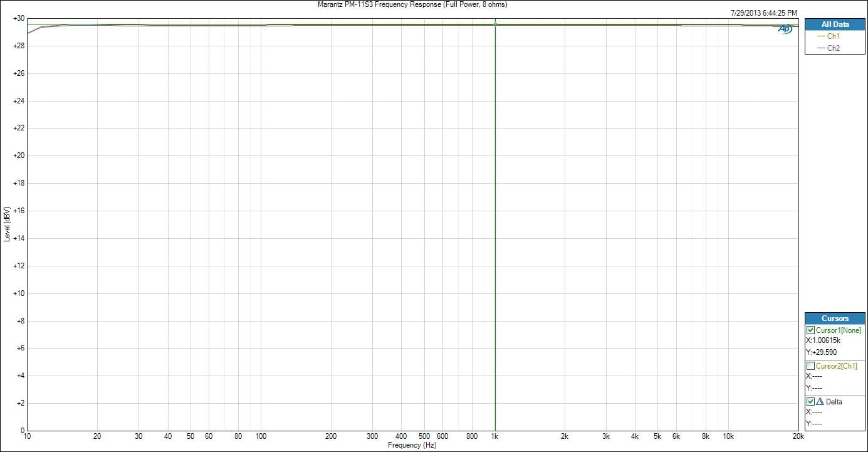Click the All Data legend header
Image resolution: width=868 pixels, height=452 pixels.
(x=835, y=24)
